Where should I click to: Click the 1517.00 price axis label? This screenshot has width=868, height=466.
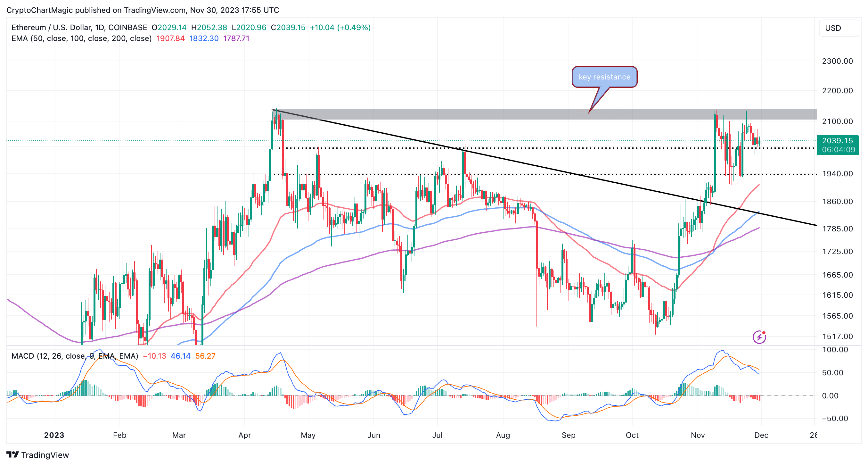[837, 336]
